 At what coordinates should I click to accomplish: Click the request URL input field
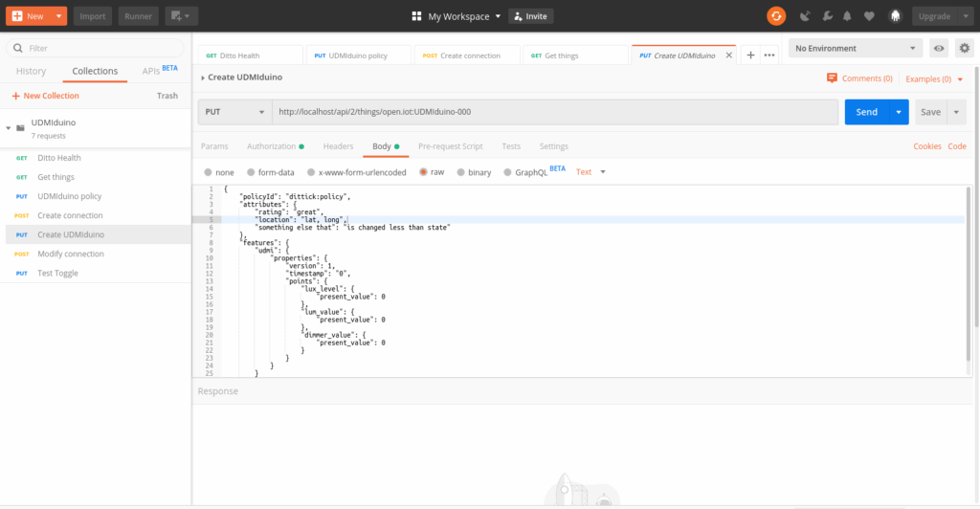555,112
